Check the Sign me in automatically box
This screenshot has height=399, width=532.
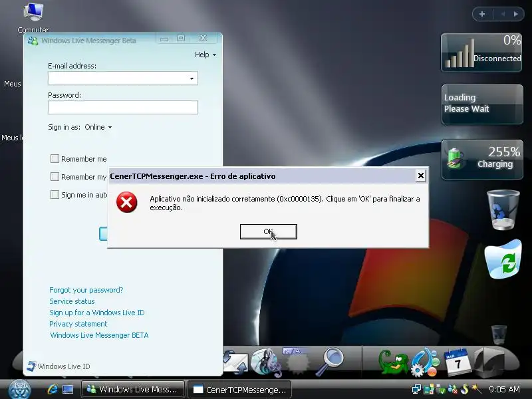(55, 195)
